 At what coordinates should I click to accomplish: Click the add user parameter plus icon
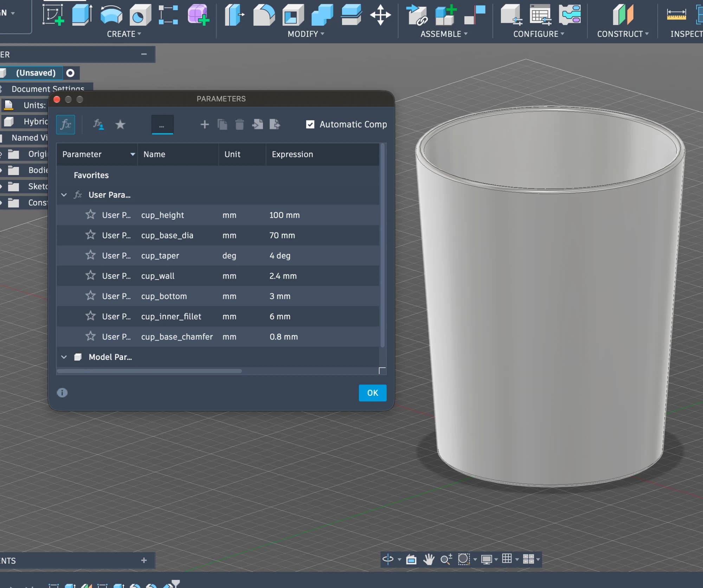(205, 124)
